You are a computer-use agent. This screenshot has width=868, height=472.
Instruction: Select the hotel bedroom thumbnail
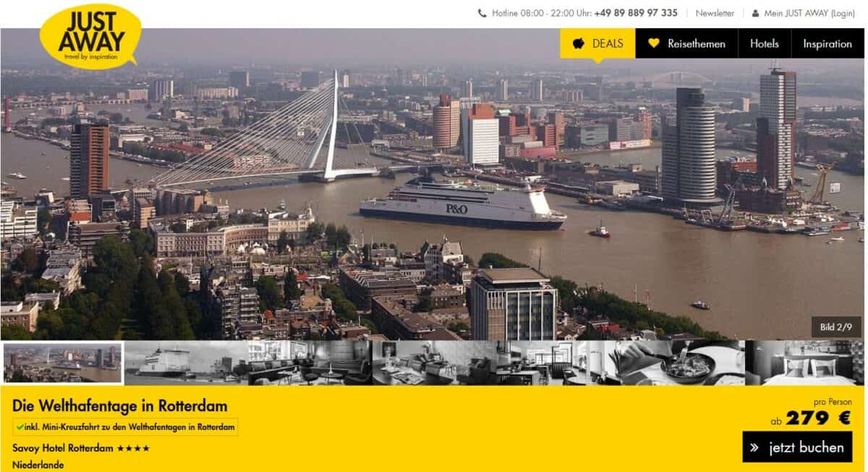point(804,363)
